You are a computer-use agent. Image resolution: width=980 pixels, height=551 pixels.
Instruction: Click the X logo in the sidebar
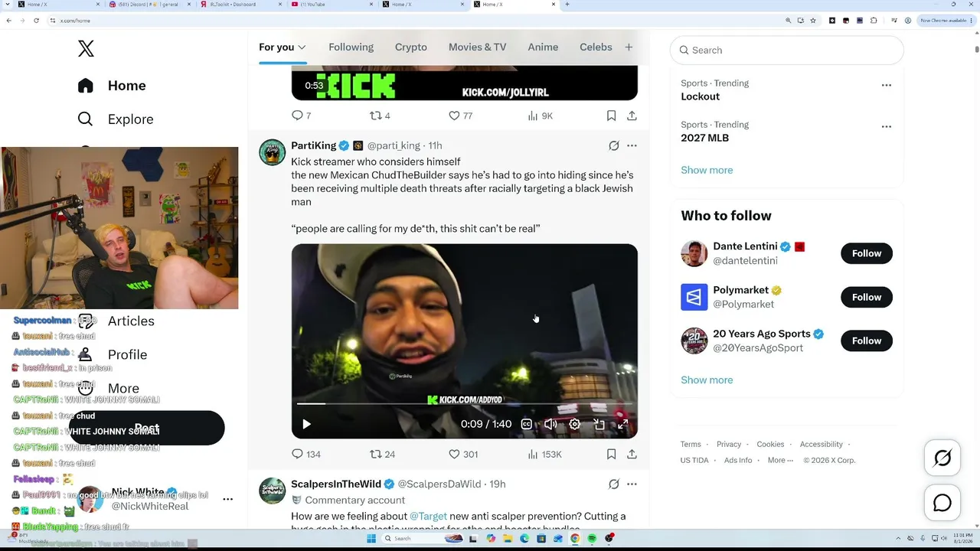coord(86,48)
